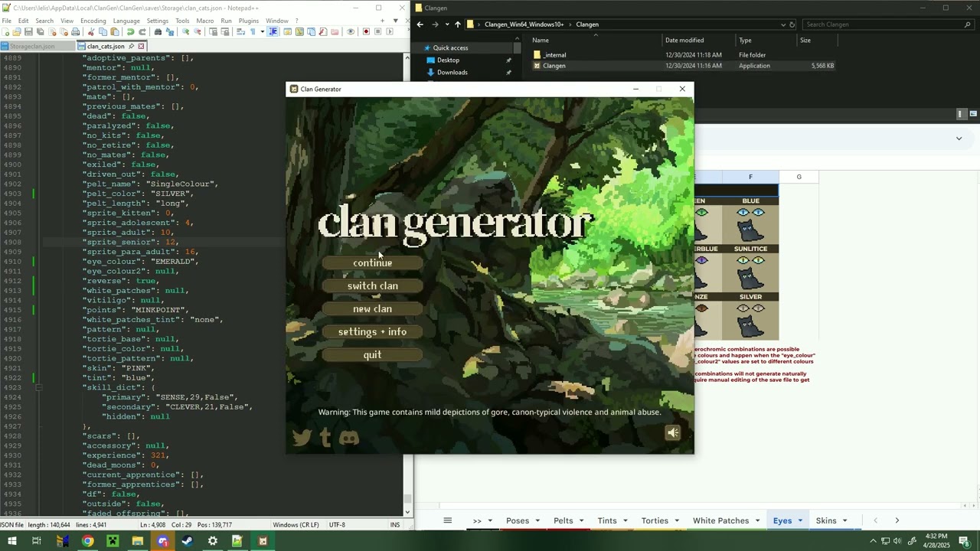Toggle the show all characters pilcrow icon
Viewport: 980px width, 551px height.
click(x=253, y=31)
